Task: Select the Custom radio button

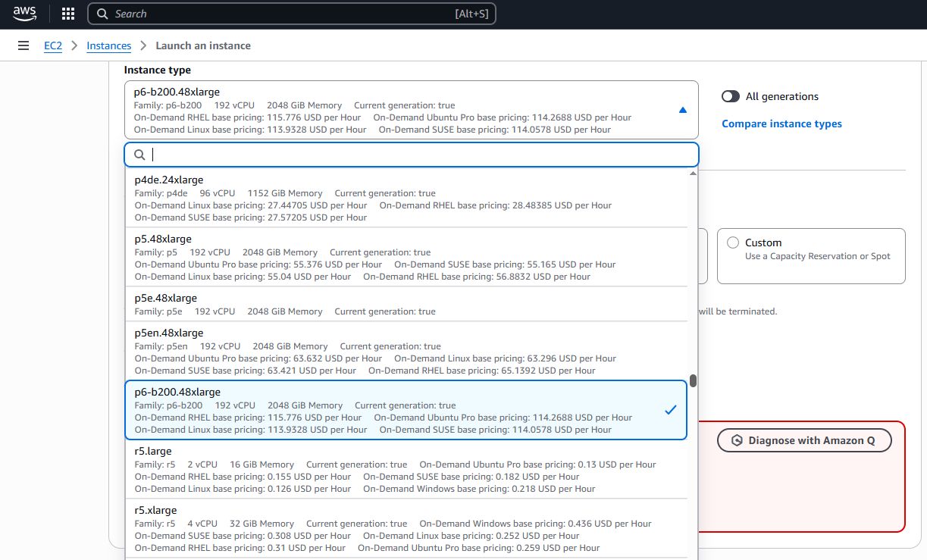Action: (733, 242)
